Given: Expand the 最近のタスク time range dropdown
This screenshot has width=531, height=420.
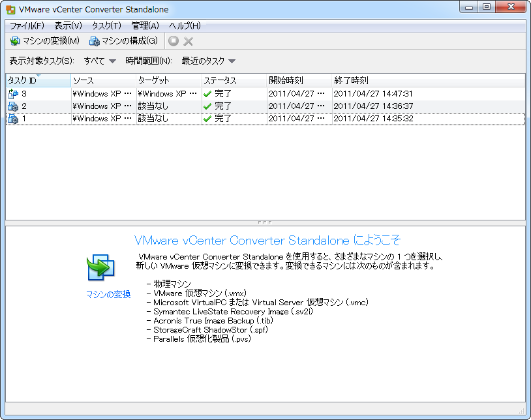Looking at the screenshot, I should click(208, 61).
